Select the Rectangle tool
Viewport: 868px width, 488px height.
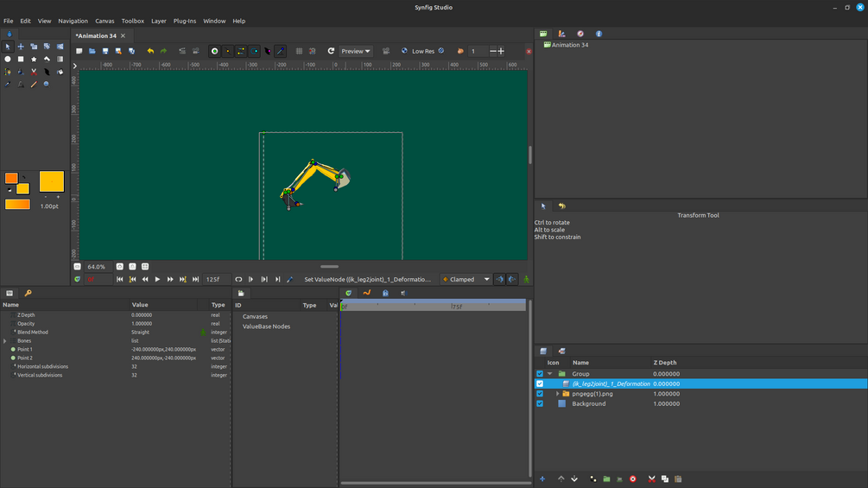pyautogui.click(x=21, y=60)
